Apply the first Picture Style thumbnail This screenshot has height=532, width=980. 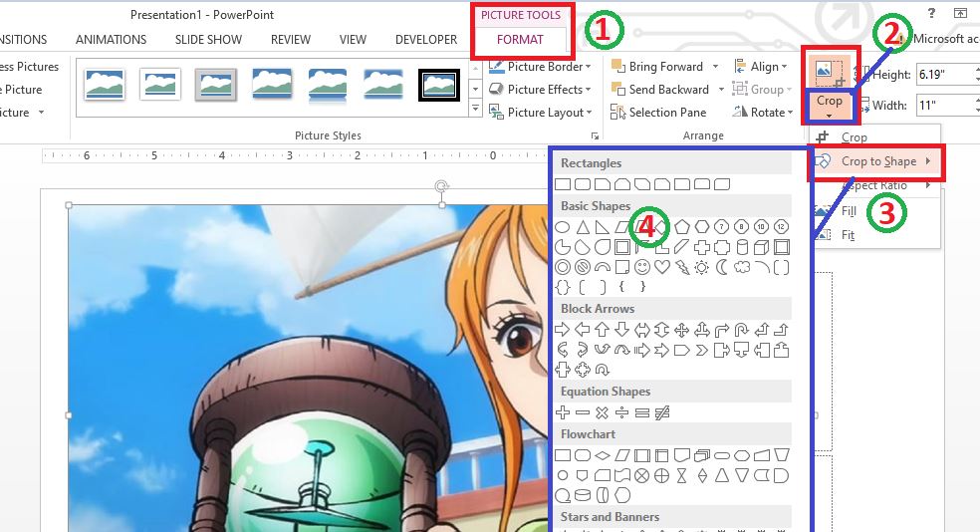tap(105, 85)
